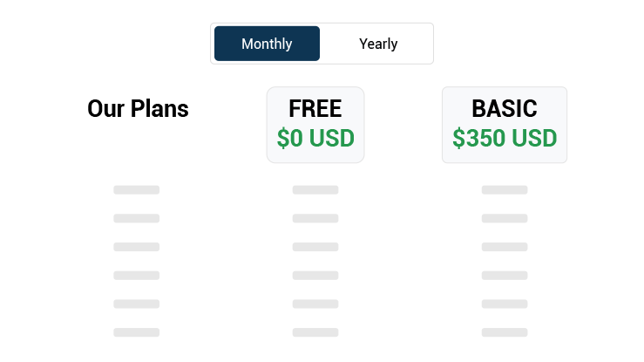Click the Our Plans heading
The width and height of the screenshot is (644, 362).
click(x=138, y=109)
